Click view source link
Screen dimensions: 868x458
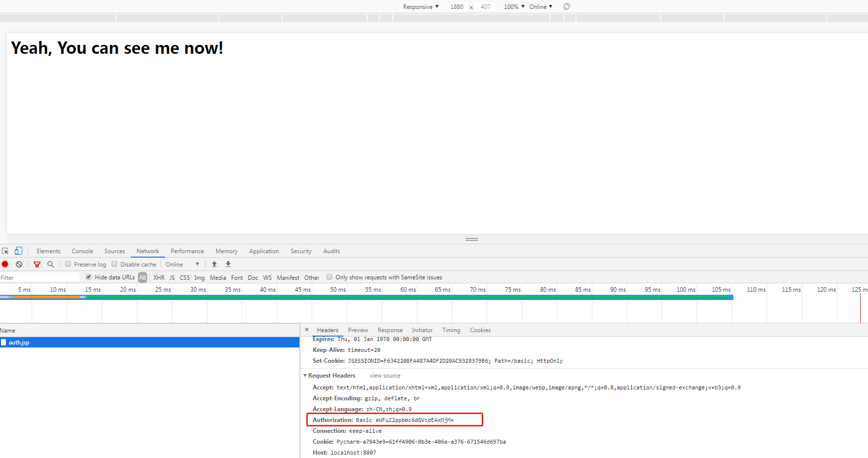pyautogui.click(x=385, y=376)
